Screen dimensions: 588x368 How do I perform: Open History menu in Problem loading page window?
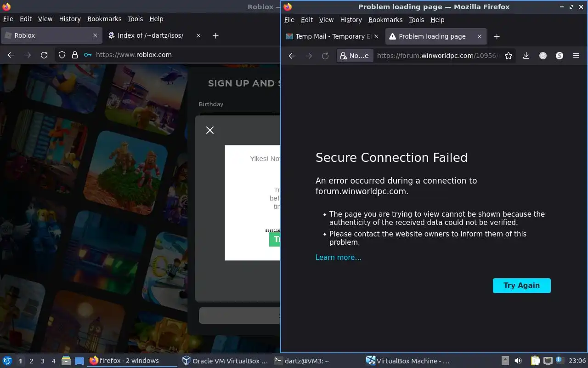click(351, 20)
